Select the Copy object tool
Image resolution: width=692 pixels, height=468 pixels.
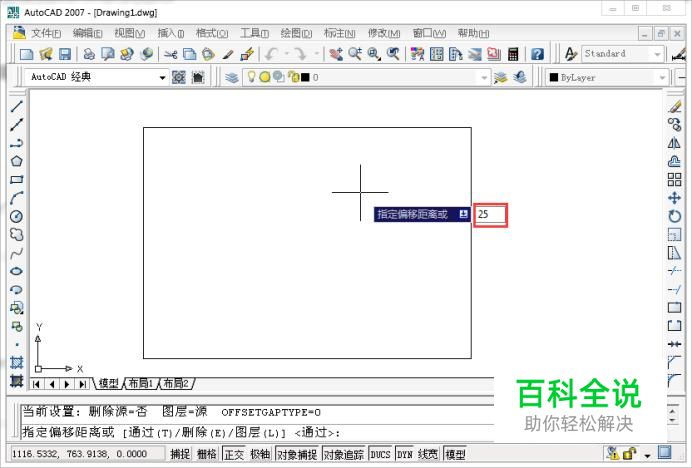tap(674, 125)
